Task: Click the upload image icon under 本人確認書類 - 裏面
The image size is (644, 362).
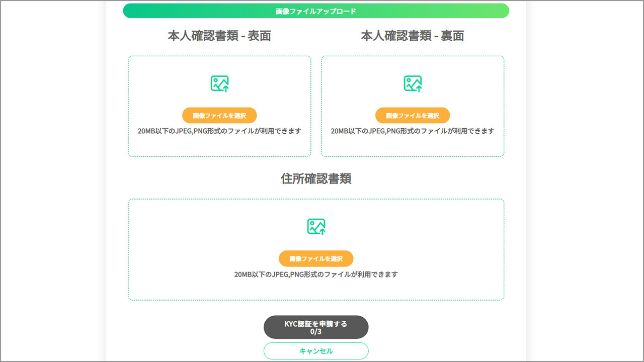Action: [413, 84]
